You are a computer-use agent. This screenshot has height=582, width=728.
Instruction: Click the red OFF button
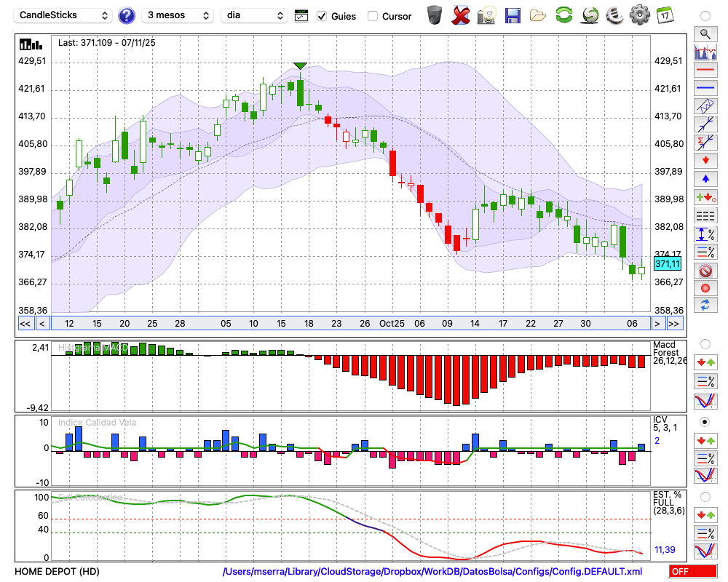pyautogui.click(x=692, y=572)
